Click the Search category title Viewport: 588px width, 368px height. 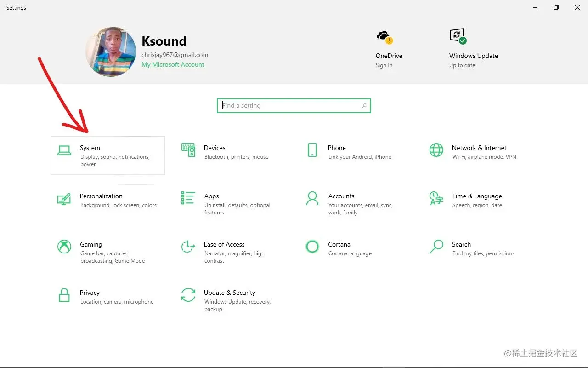[x=461, y=244]
